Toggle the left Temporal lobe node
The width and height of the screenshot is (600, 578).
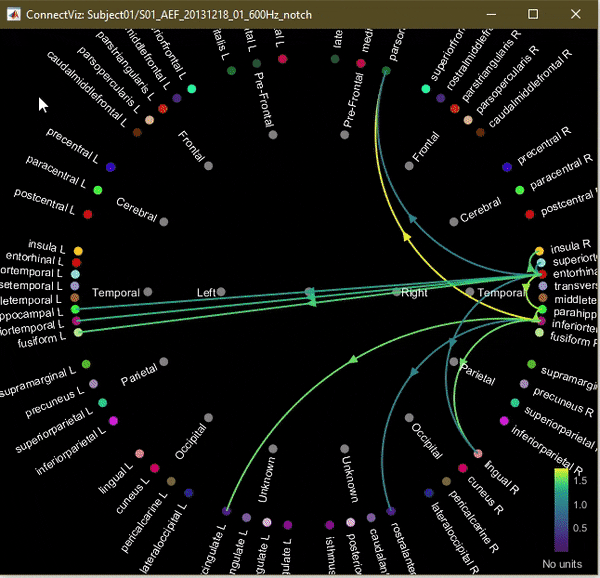pyautogui.click(x=148, y=292)
